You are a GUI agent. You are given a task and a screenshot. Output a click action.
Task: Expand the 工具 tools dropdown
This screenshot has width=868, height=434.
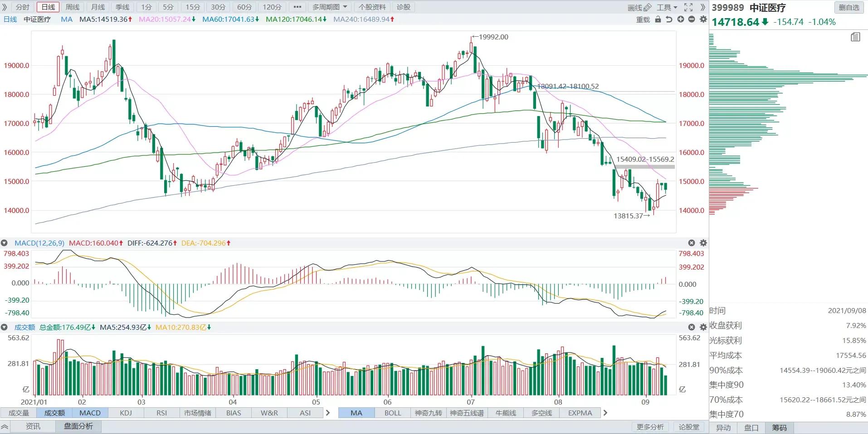(667, 7)
